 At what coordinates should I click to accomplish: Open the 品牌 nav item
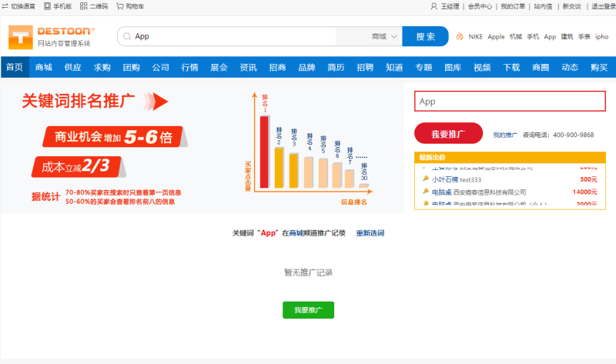[x=306, y=68]
